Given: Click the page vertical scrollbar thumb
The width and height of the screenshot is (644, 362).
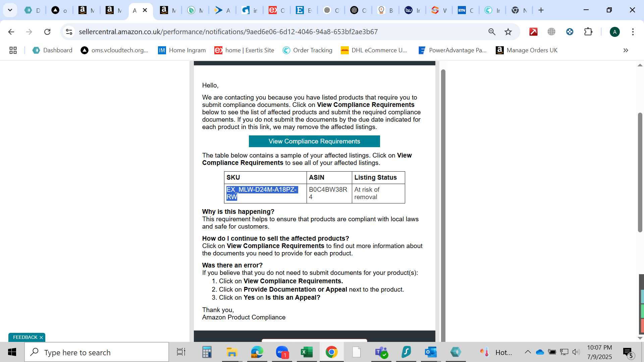Looking at the screenshot, I should click(x=640, y=173).
